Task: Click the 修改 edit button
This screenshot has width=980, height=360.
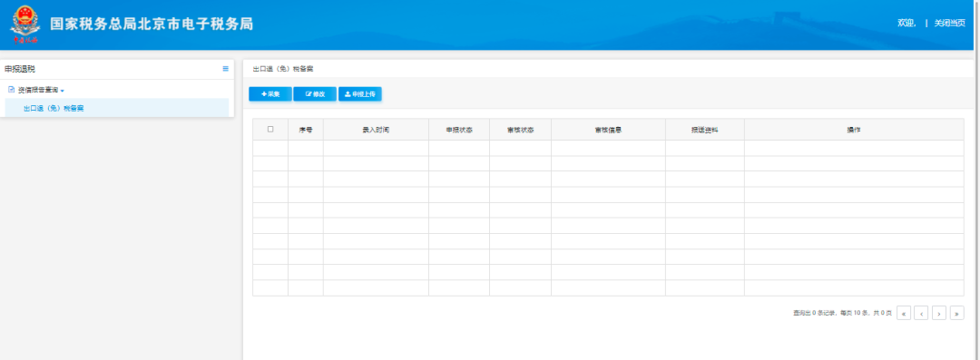Action: tap(315, 93)
